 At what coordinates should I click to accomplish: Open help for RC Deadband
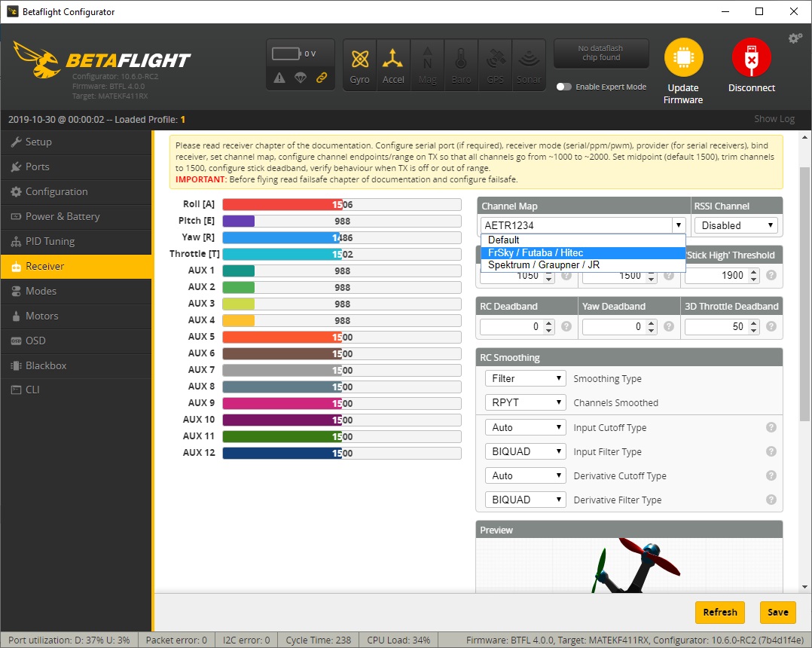click(x=566, y=326)
